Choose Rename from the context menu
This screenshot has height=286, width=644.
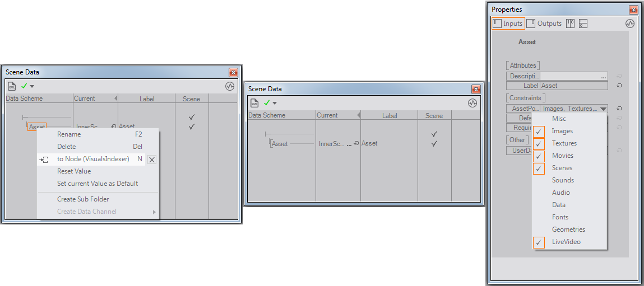(69, 134)
